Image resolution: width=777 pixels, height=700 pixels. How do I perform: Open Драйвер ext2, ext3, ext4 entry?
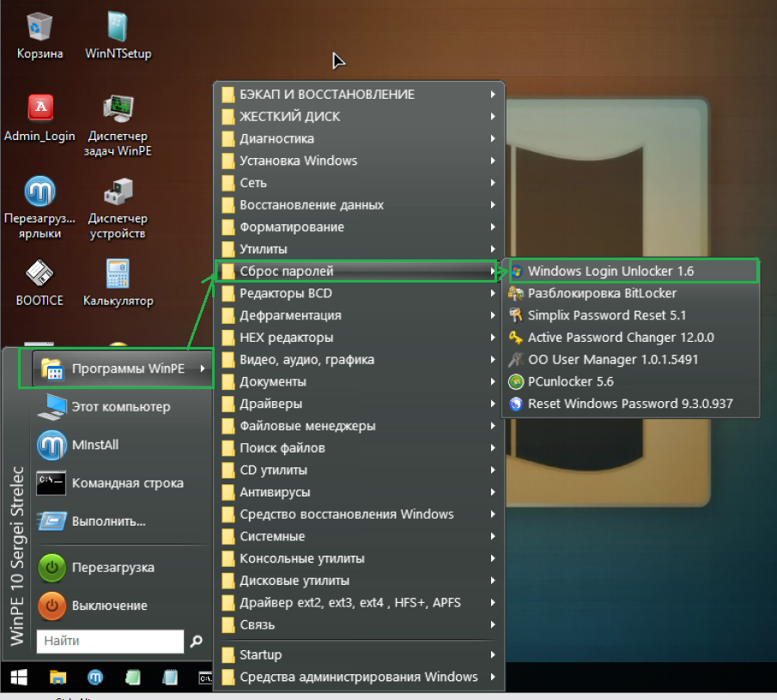point(359,602)
